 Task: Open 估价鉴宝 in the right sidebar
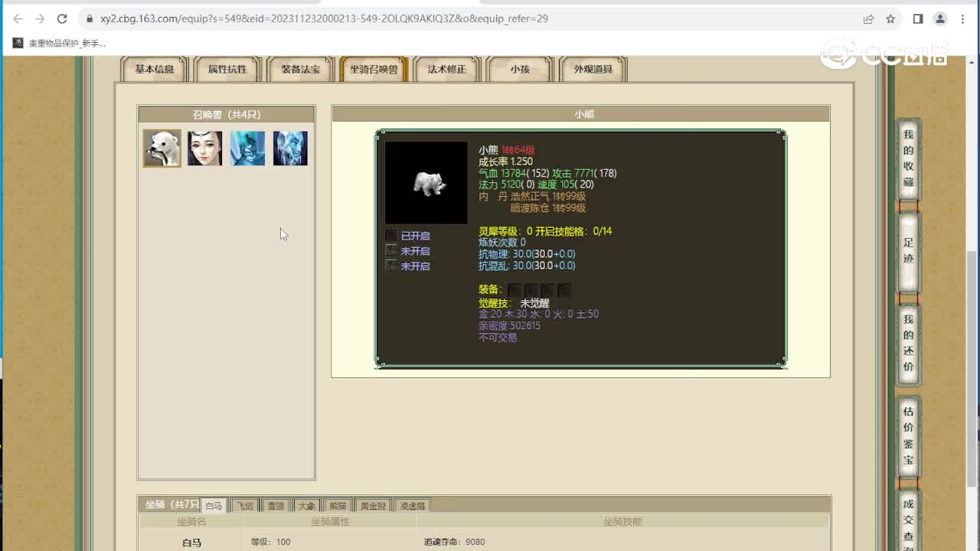click(908, 435)
